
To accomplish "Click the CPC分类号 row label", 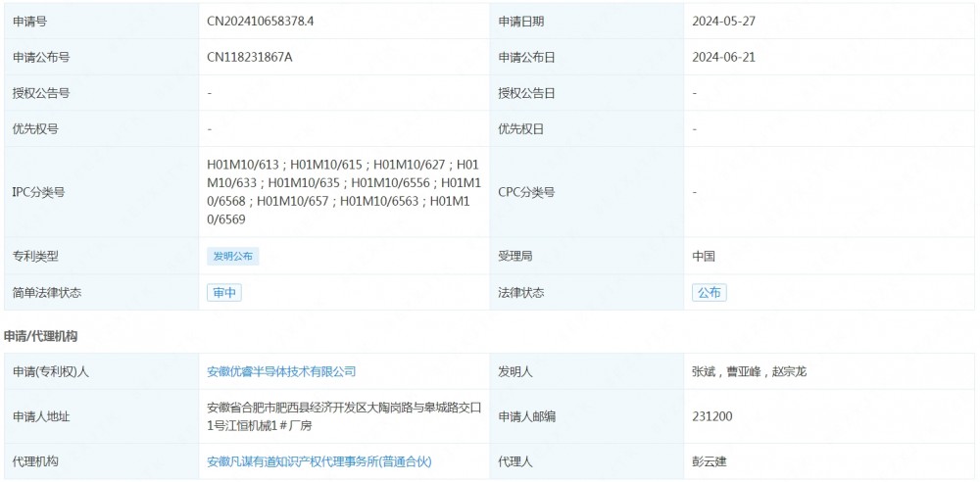I will [526, 193].
